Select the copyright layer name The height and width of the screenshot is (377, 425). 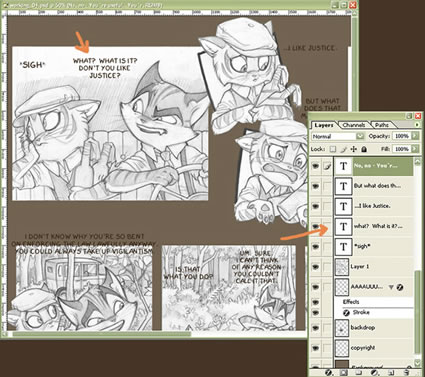tap(363, 348)
